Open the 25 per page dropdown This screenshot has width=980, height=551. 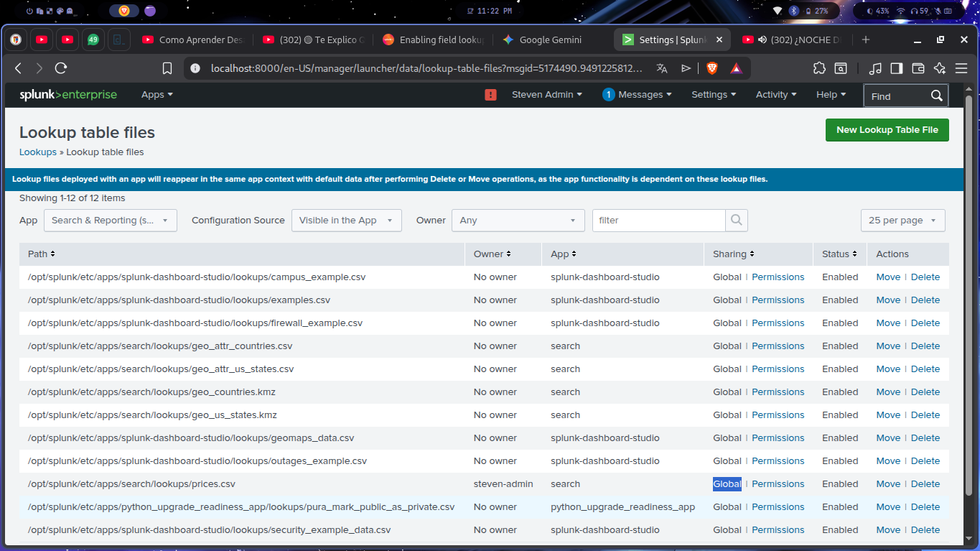(x=902, y=220)
